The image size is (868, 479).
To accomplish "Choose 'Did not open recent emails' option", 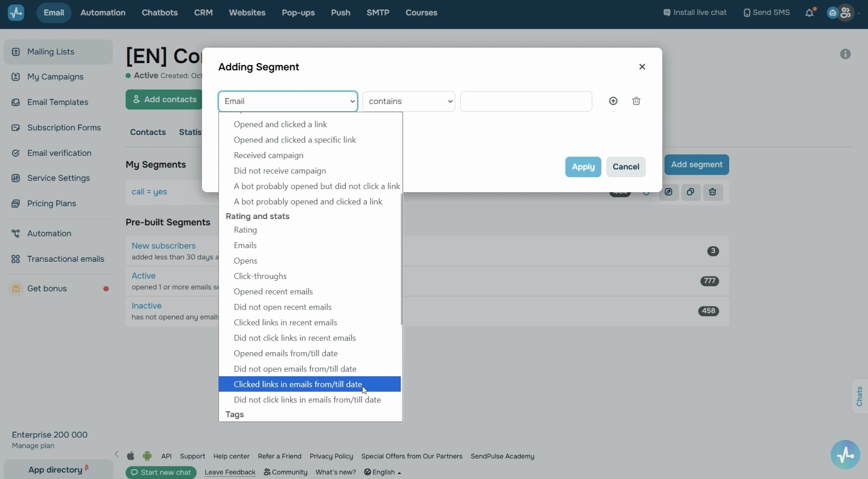I will 310,307.
